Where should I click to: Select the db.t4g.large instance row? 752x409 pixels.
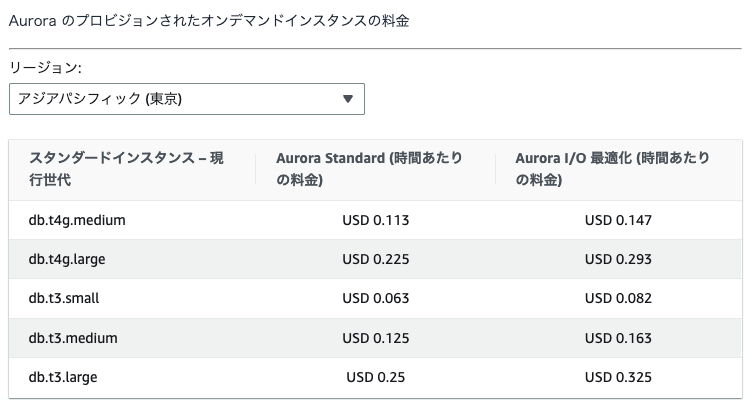[67, 259]
